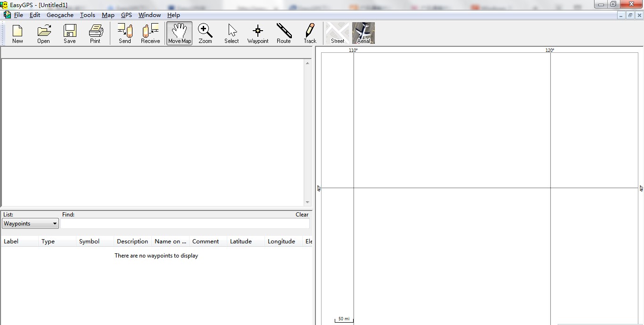Choose the Waypoint tool
The width and height of the screenshot is (644, 325).
click(x=258, y=33)
